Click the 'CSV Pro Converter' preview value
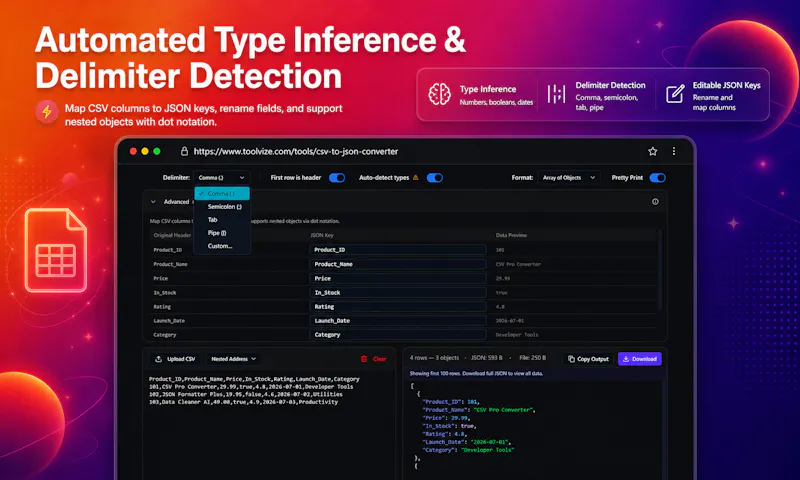Viewport: 800px width, 480px height. (518, 264)
